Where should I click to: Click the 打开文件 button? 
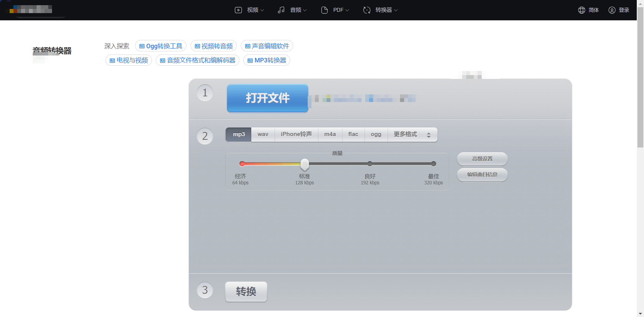coord(267,98)
